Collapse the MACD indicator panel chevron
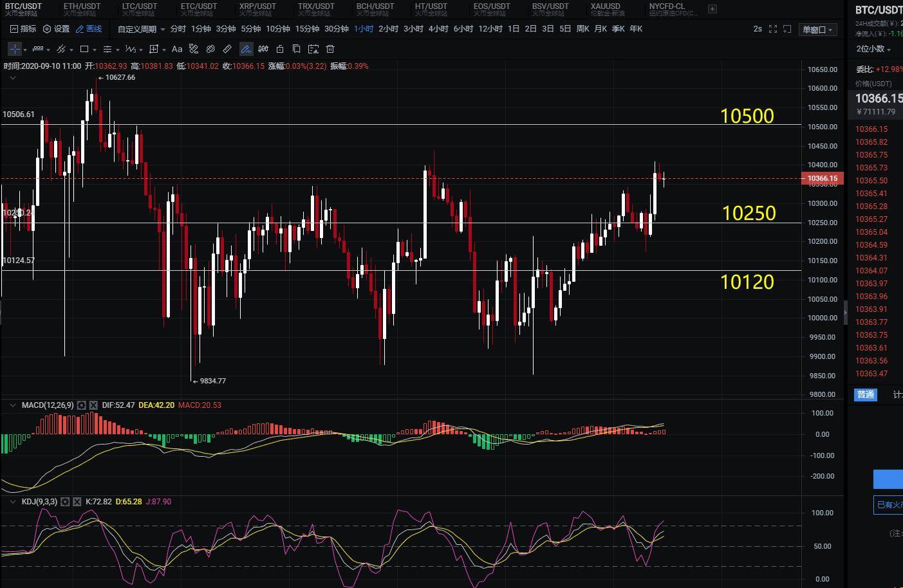The width and height of the screenshot is (903, 588). [12, 405]
